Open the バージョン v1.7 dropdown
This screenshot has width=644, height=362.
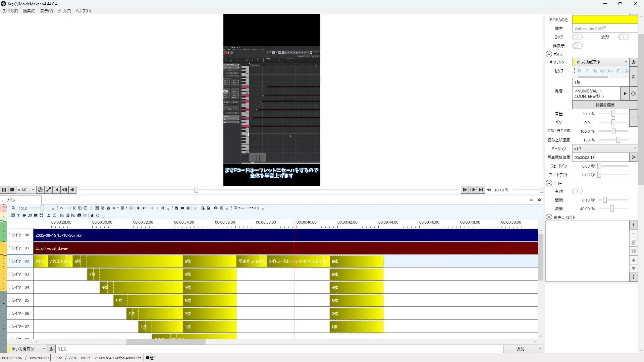click(604, 148)
